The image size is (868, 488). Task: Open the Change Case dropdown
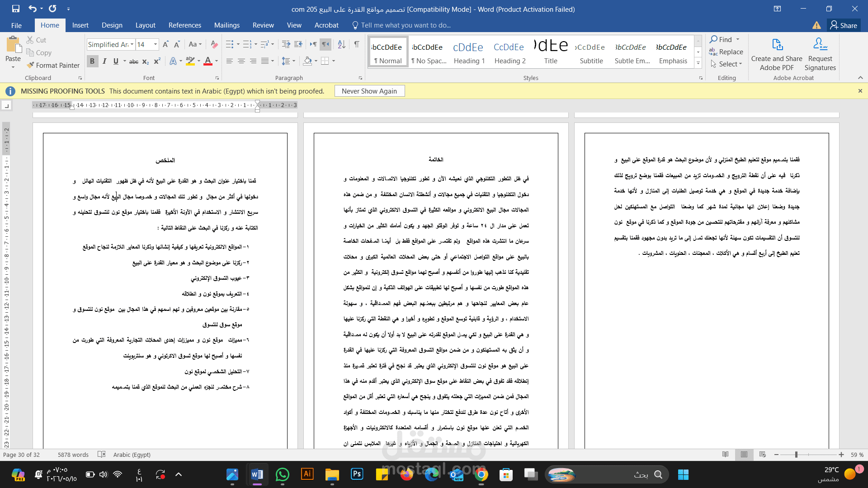click(195, 44)
